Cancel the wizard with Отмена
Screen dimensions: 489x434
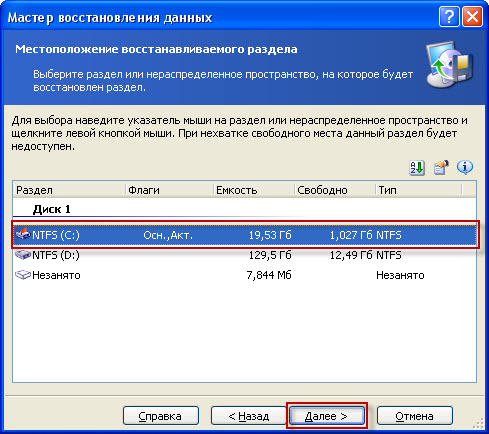[415, 416]
